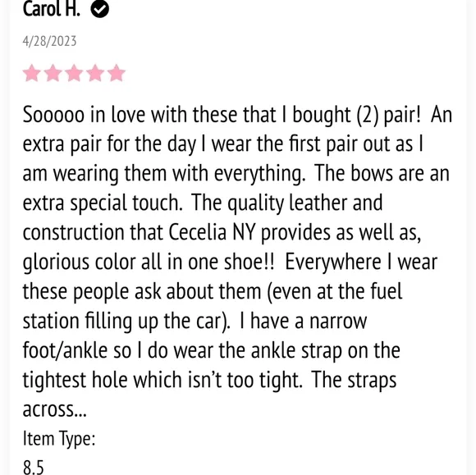The width and height of the screenshot is (476, 475).
Task: Click the "Item Type:" label
Action: tap(59, 439)
